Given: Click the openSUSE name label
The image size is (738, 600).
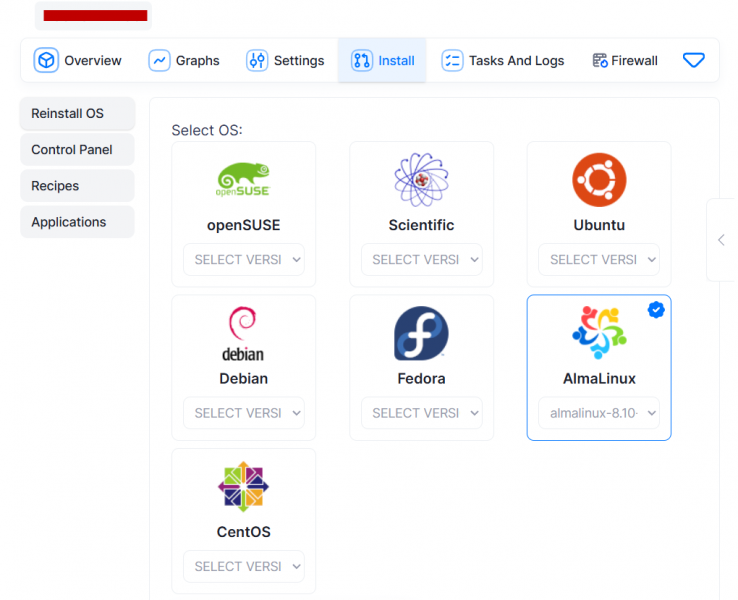Looking at the screenshot, I should pyautogui.click(x=243, y=225).
